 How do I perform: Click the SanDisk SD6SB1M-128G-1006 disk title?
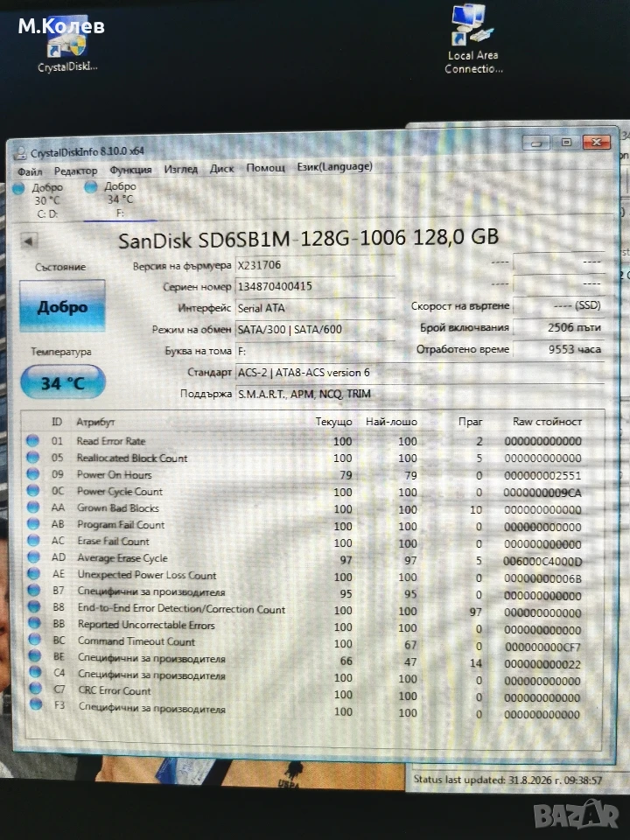pyautogui.click(x=308, y=239)
